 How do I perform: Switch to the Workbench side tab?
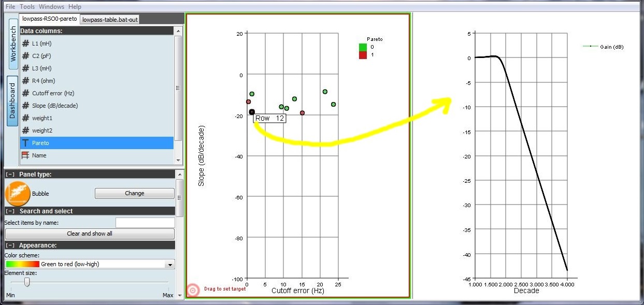pos(13,44)
